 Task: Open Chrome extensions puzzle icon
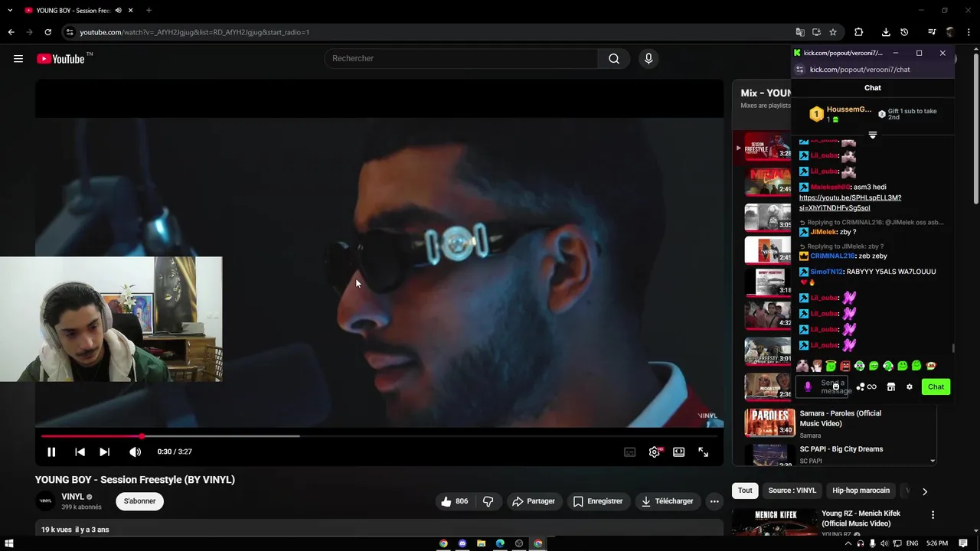coord(858,32)
